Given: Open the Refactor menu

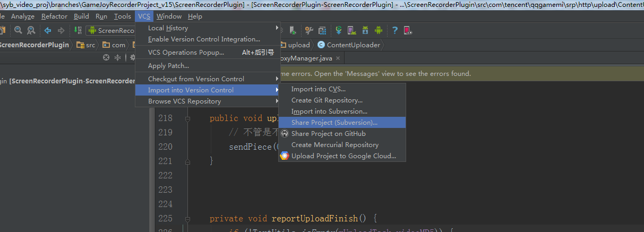Looking at the screenshot, I should (x=54, y=16).
